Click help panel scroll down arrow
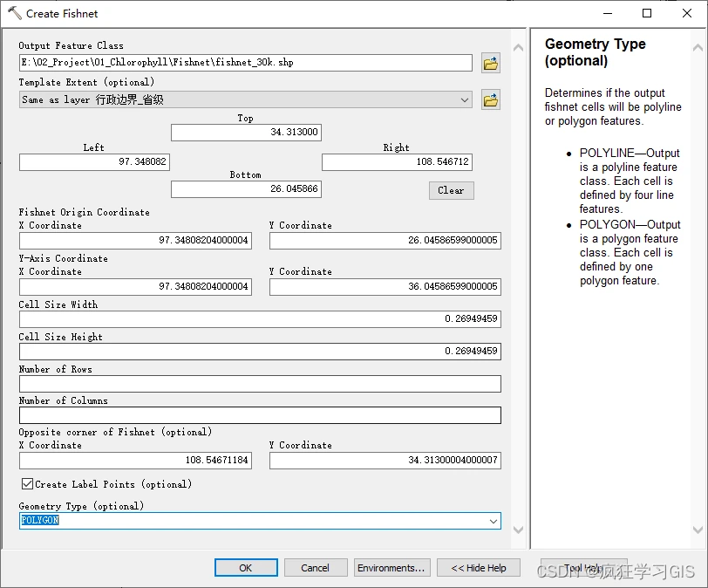The image size is (708, 588). pos(698,530)
